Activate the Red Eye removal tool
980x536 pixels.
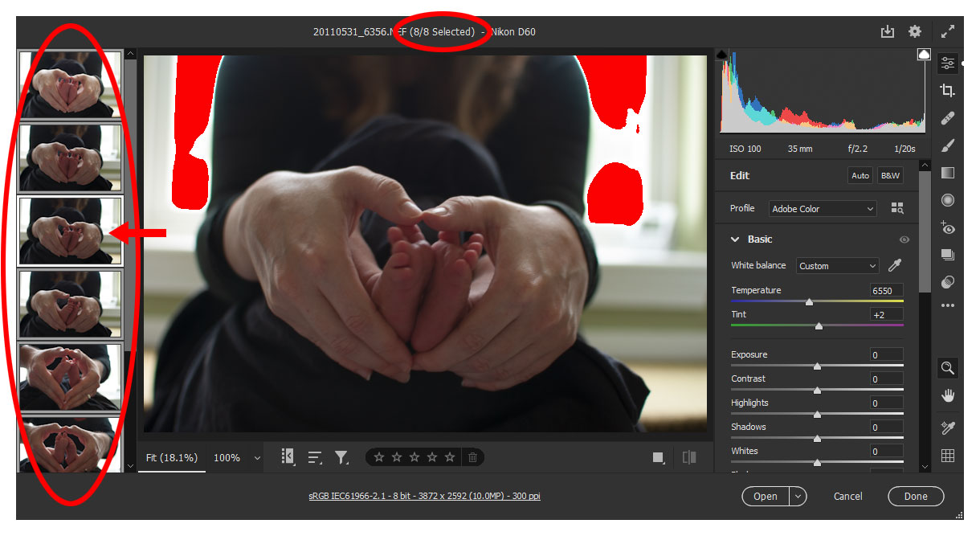[948, 228]
